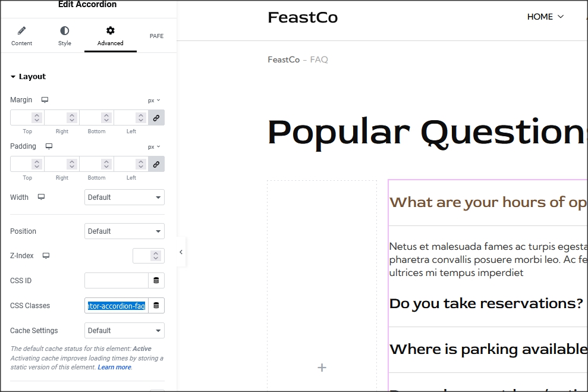The image size is (588, 392).
Task: Click Margin responsive device icon
Action: point(45,100)
